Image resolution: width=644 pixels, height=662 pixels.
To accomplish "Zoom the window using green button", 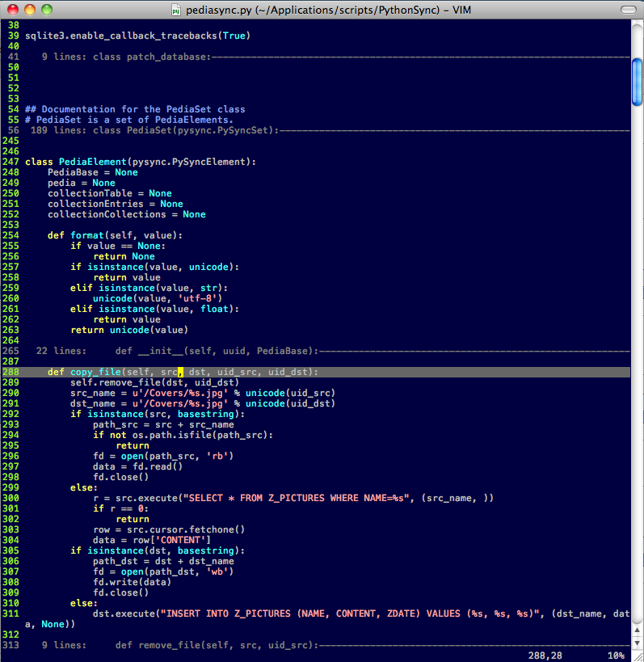I will [x=46, y=10].
